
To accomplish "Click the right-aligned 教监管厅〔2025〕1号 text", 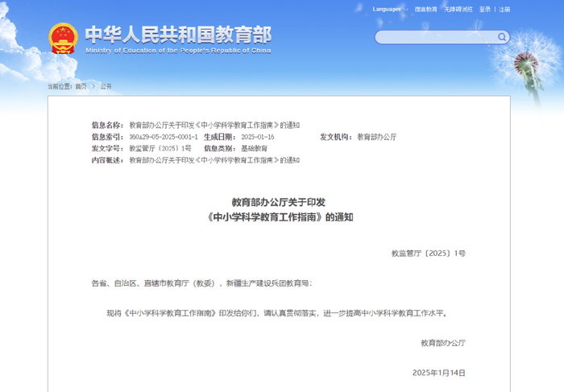I will pyautogui.click(x=429, y=254).
